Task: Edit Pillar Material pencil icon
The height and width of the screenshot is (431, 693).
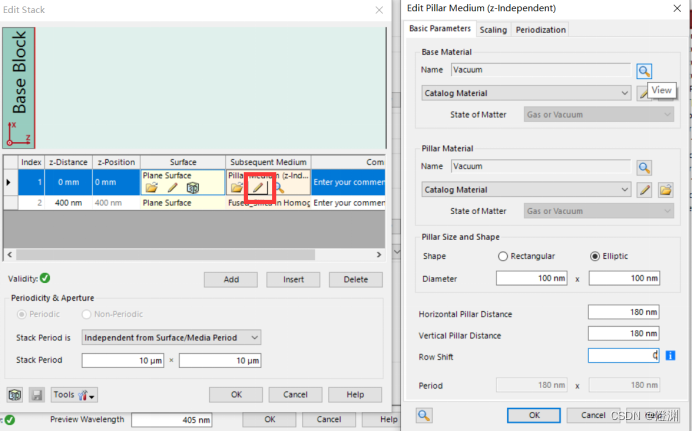Action: [644, 190]
